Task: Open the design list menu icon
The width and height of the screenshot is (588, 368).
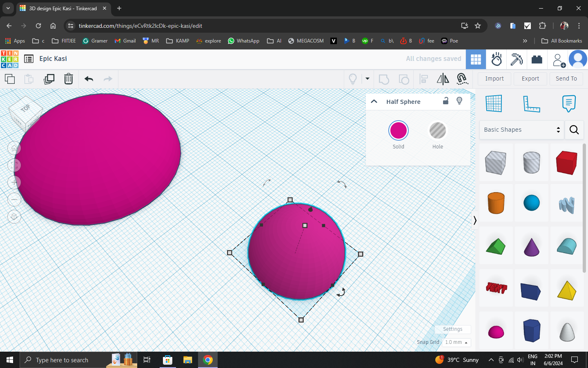Action: click(x=29, y=59)
